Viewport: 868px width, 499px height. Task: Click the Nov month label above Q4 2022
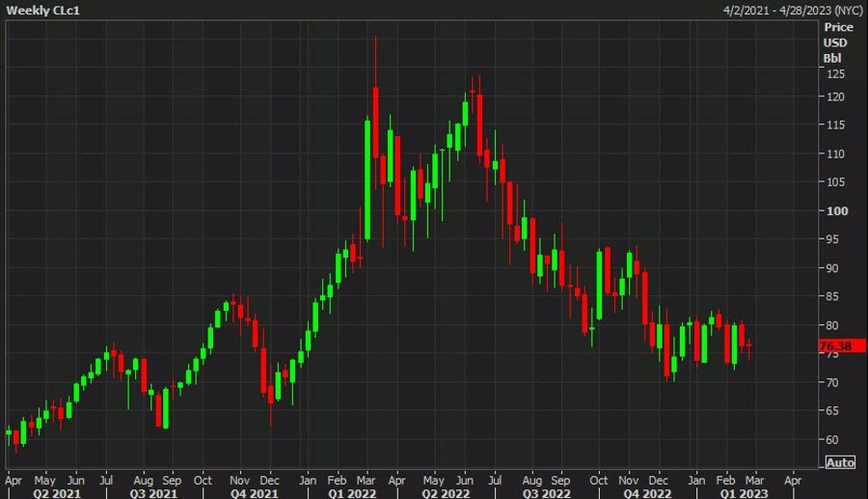(629, 479)
